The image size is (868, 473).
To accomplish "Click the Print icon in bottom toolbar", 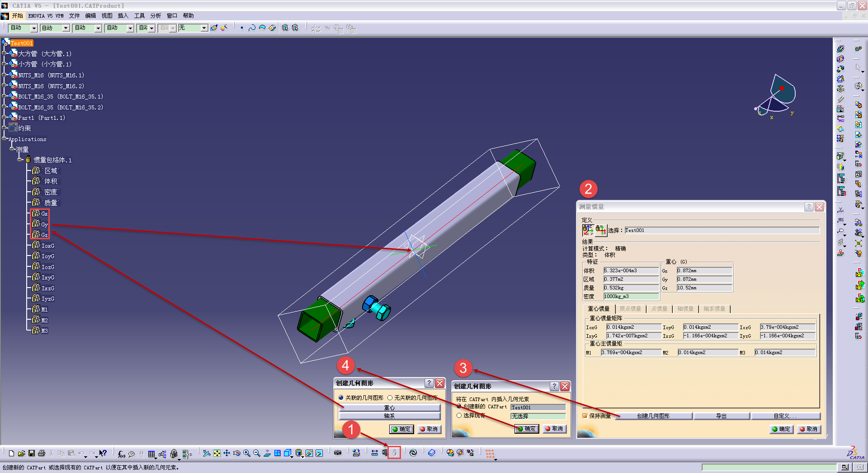I will [42, 453].
